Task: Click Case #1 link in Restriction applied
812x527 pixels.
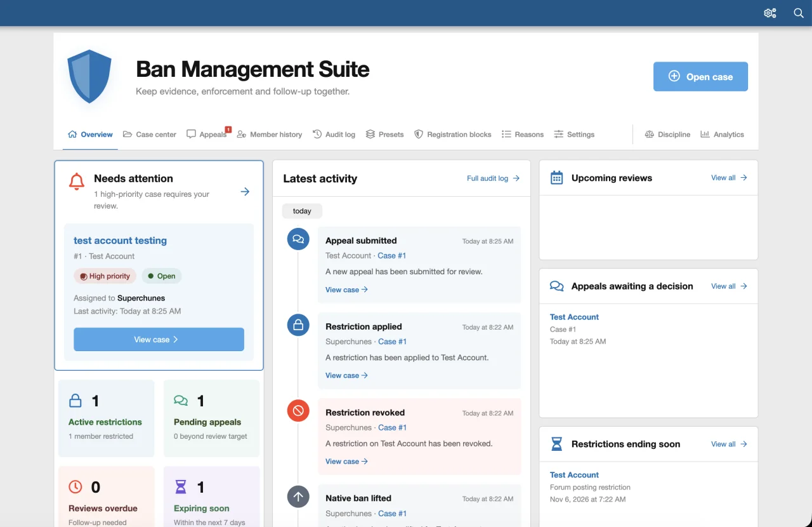Action: click(392, 342)
